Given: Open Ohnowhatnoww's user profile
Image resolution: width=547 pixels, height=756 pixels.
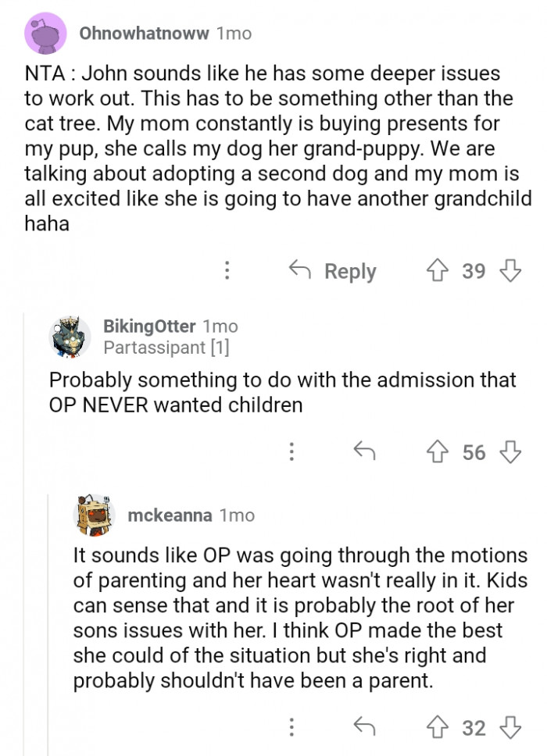Looking at the screenshot, I should [144, 34].
